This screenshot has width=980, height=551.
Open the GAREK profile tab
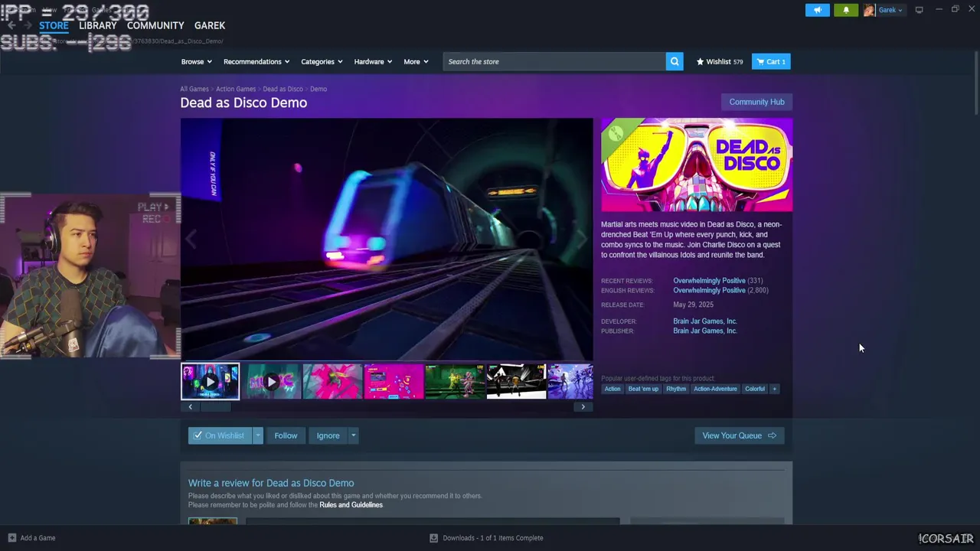210,25
